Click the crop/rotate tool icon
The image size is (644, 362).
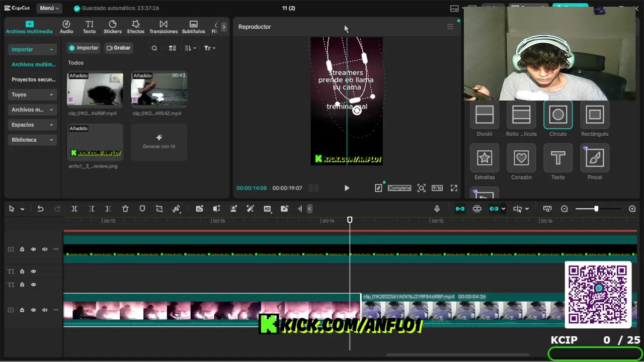coord(159,209)
